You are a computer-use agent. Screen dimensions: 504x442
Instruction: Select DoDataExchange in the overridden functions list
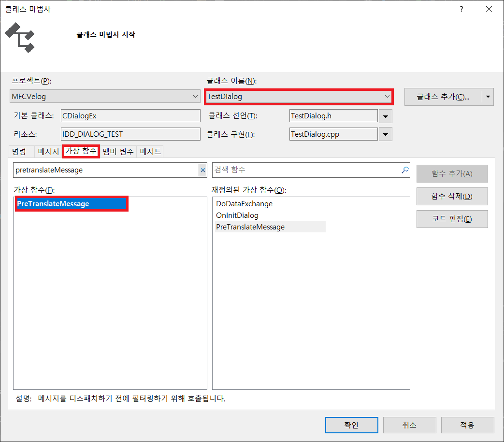244,204
